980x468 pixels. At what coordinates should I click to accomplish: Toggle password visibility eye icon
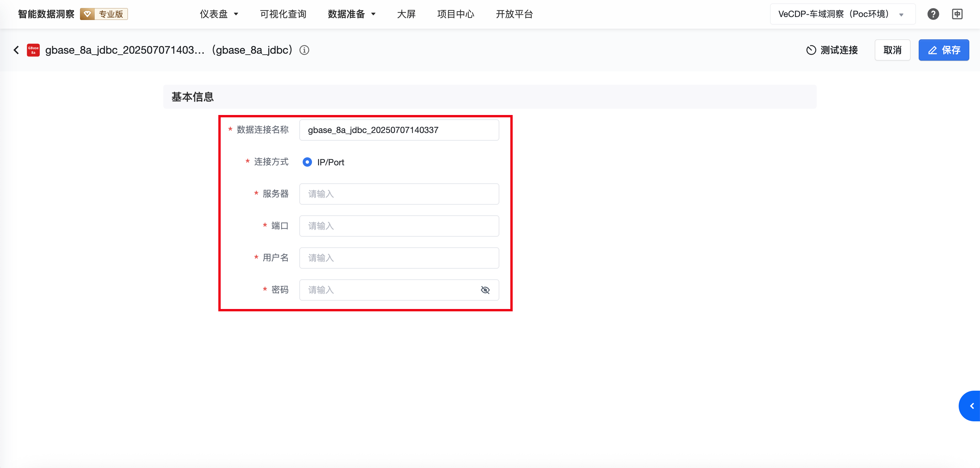pos(485,290)
